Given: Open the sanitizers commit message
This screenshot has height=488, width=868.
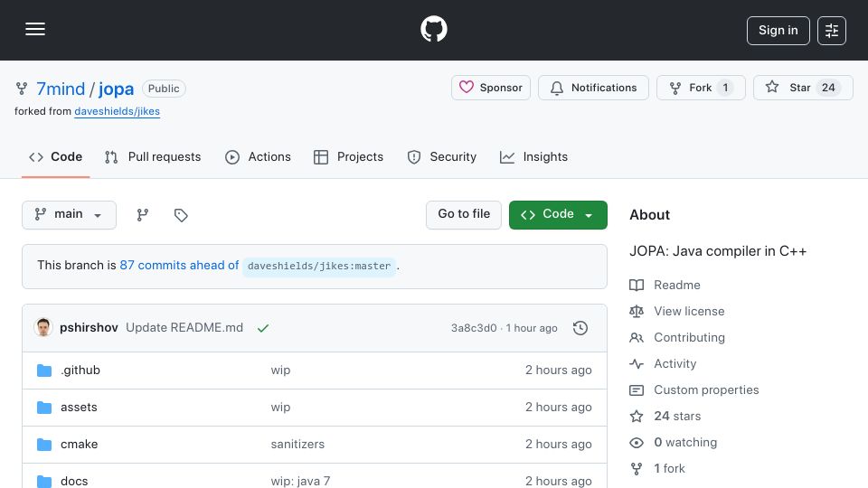Looking at the screenshot, I should click(x=297, y=445).
